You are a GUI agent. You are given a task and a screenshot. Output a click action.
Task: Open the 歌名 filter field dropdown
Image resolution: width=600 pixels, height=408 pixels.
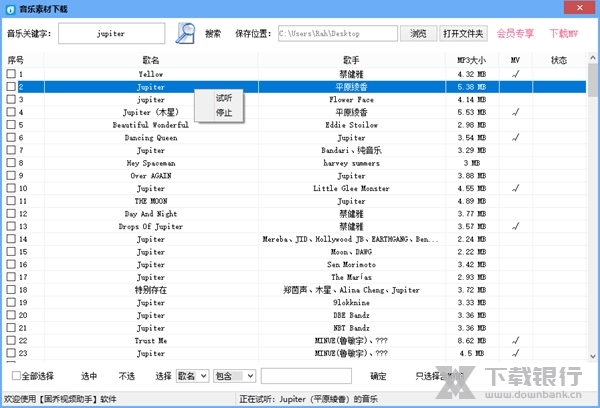[192, 376]
